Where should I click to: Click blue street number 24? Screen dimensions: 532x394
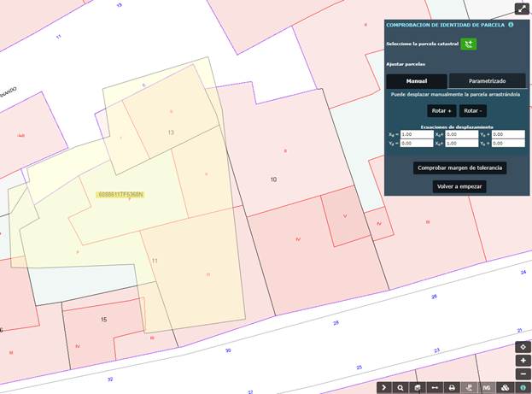point(523,272)
